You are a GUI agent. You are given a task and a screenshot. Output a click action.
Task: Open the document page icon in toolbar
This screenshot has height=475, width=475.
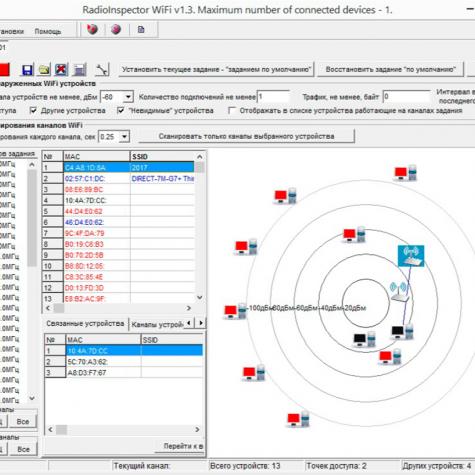click(x=141, y=30)
